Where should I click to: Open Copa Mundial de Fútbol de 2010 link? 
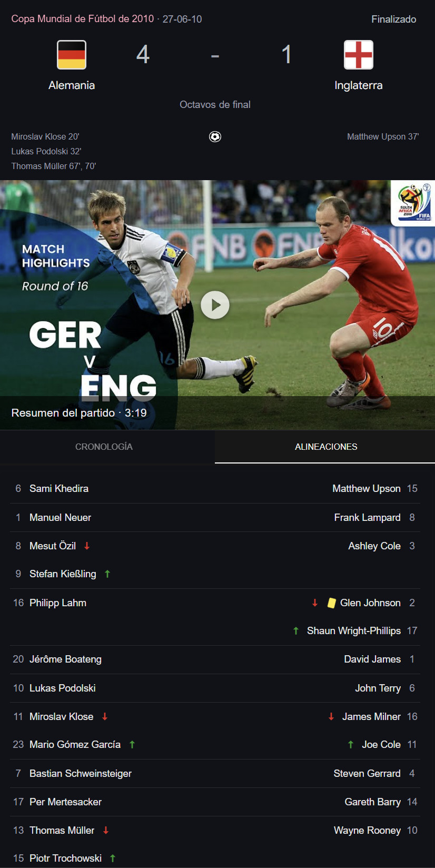point(83,19)
